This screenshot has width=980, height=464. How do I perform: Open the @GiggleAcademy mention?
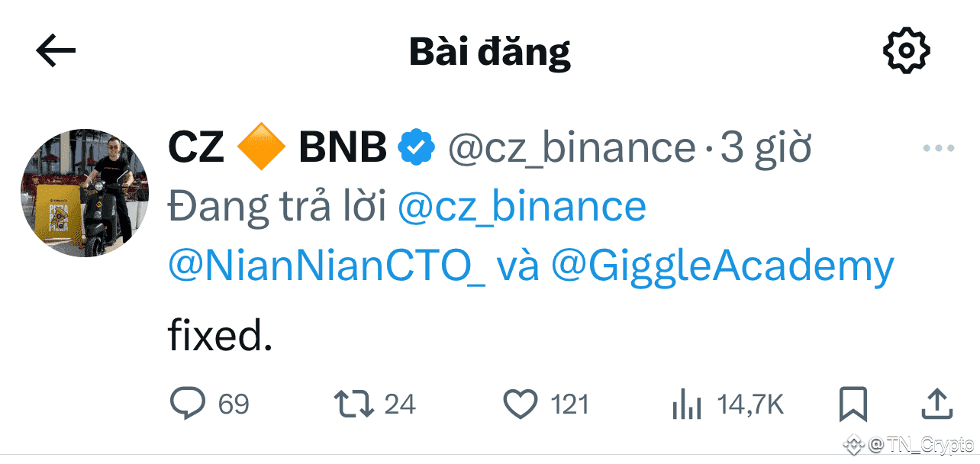point(722,267)
